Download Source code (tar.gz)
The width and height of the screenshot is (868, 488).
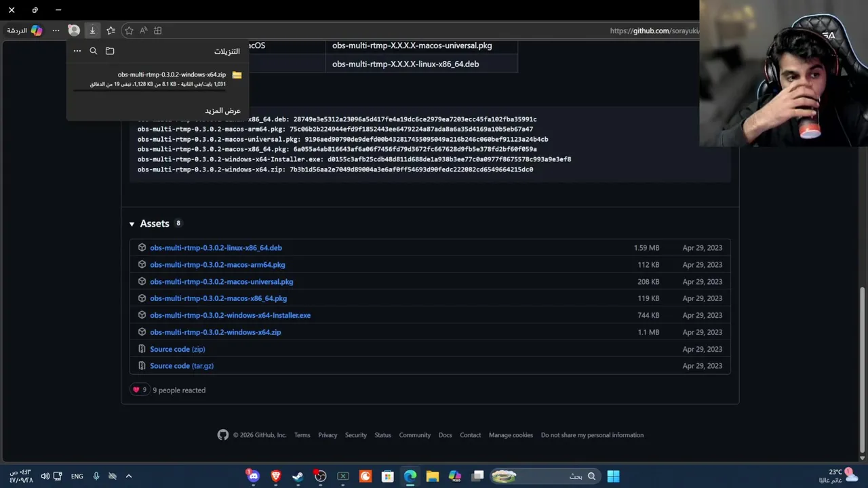pyautogui.click(x=182, y=366)
